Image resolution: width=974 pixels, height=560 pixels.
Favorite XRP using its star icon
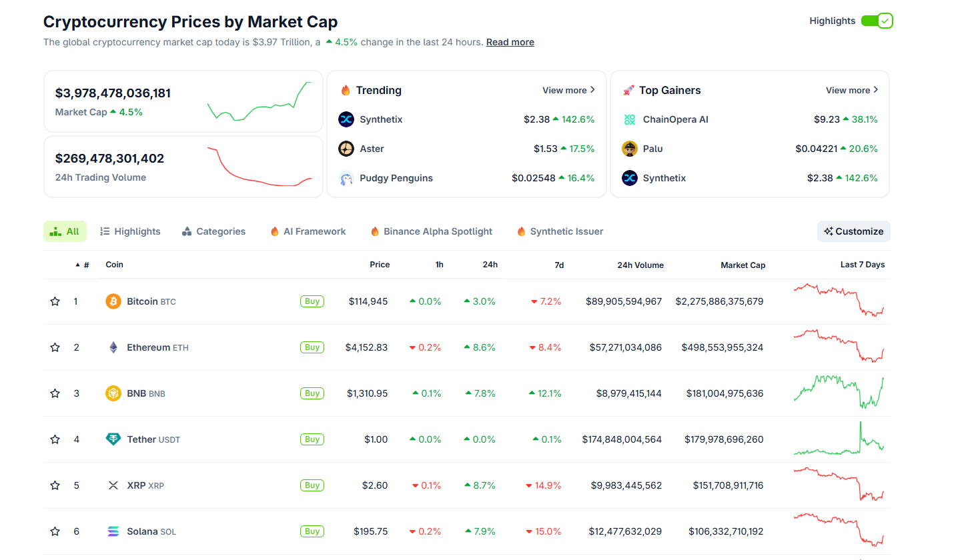click(55, 485)
